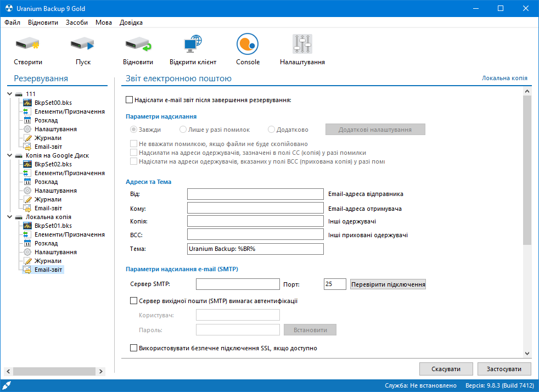Enable SMTP server authentication checkbox

(x=134, y=301)
